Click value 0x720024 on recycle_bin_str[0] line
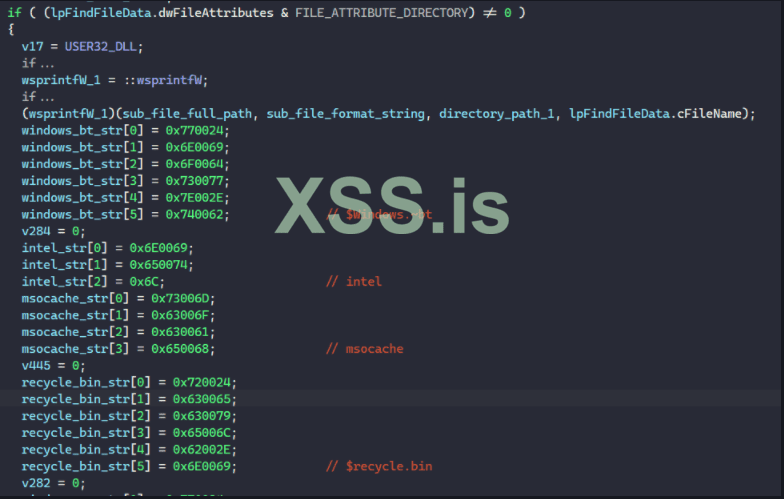 202,382
